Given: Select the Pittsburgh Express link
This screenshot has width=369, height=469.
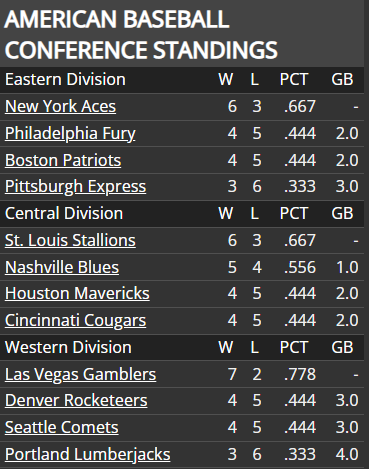Looking at the screenshot, I should click(x=75, y=187).
